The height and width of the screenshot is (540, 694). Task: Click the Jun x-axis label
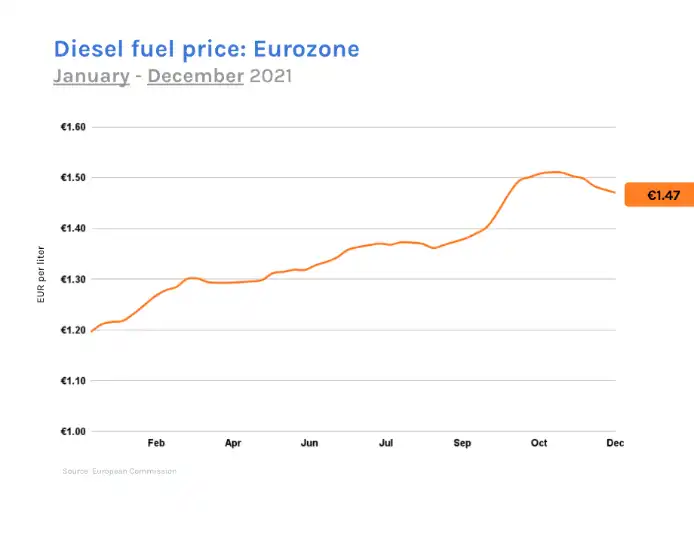[310, 442]
